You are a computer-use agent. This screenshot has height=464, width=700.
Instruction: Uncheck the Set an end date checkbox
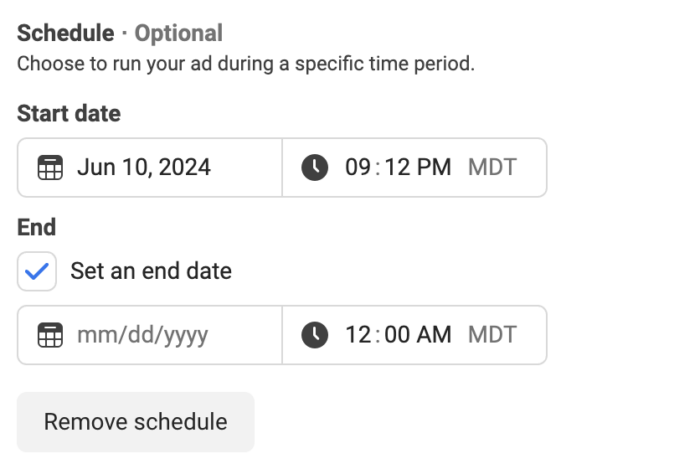coord(37,271)
